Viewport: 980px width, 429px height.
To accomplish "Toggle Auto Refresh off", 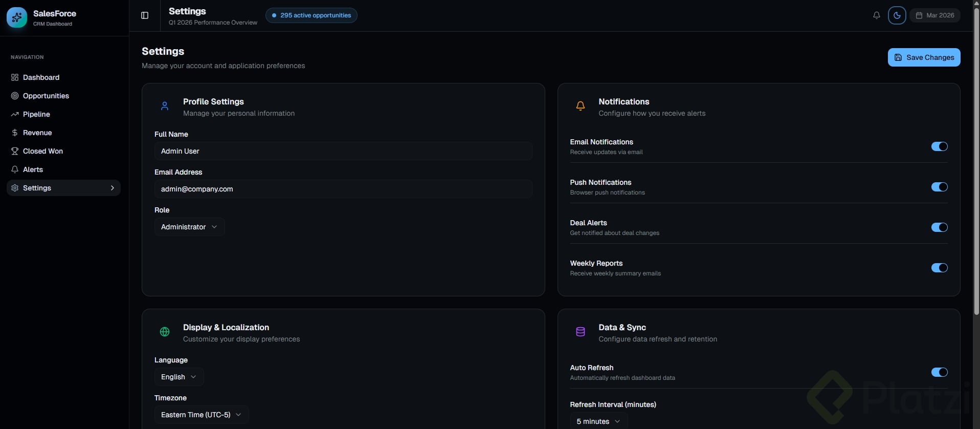I will [939, 373].
